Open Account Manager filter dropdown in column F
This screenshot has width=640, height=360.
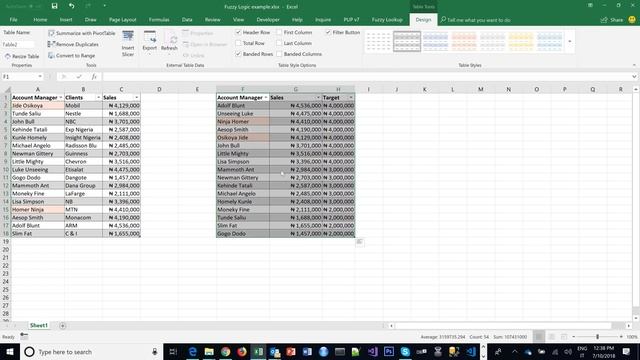click(266, 98)
